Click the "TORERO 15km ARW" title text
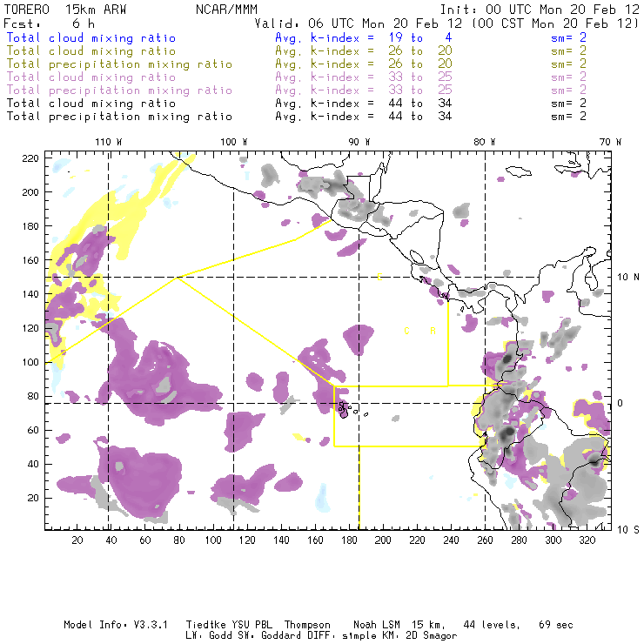644x644 pixels. click(65, 8)
